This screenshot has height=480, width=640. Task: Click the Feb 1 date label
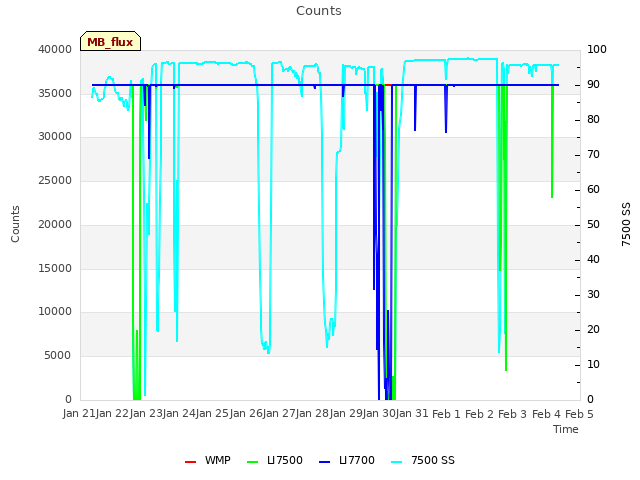446,414
